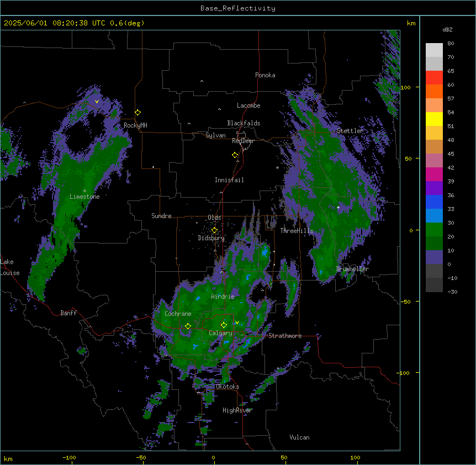This screenshot has height=465, width=476.
Task: Click the white caret marker below Innisfail
Action: coord(221,192)
